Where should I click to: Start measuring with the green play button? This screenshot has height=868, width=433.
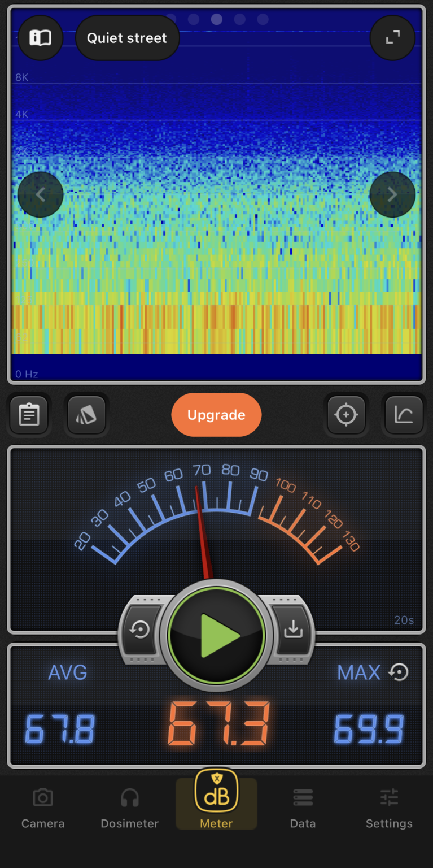pyautogui.click(x=217, y=635)
